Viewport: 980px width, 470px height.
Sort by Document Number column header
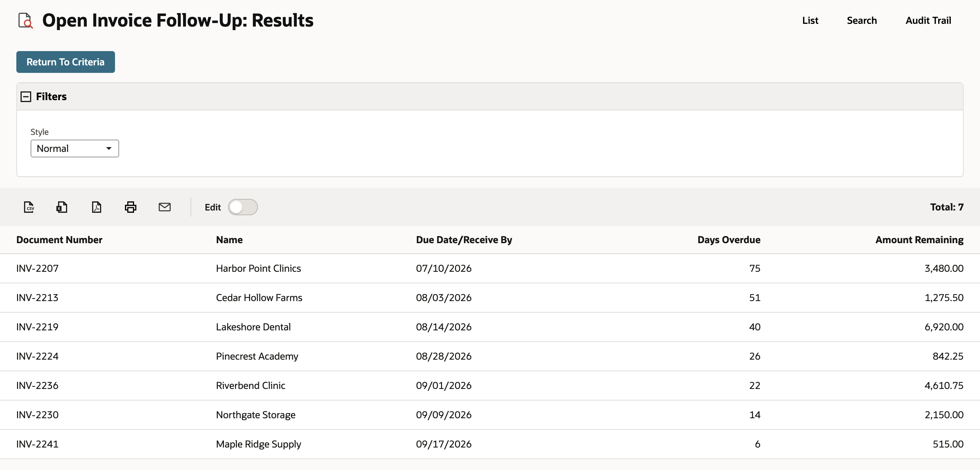pyautogui.click(x=59, y=239)
